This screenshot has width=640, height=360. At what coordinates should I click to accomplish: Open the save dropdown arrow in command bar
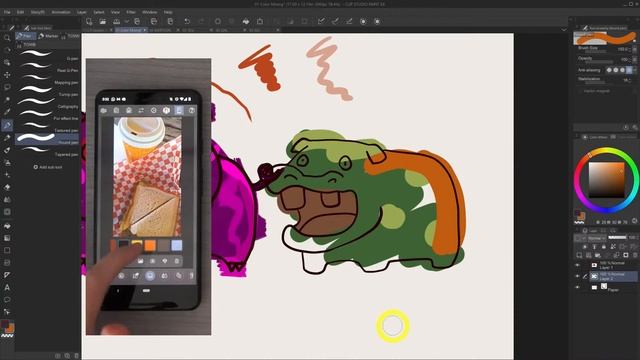point(127,21)
